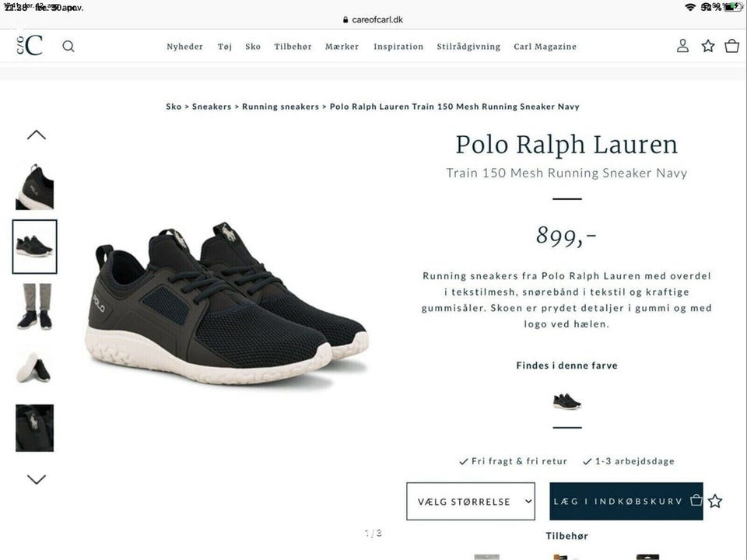This screenshot has width=747, height=560.
Task: Open the Carl Magazine menu
Action: click(x=545, y=47)
